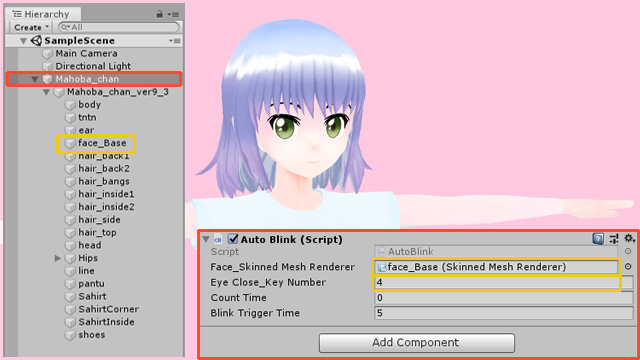Fold the Auto Blink component
Image resolution: width=640 pixels, height=360 pixels.
(206, 240)
